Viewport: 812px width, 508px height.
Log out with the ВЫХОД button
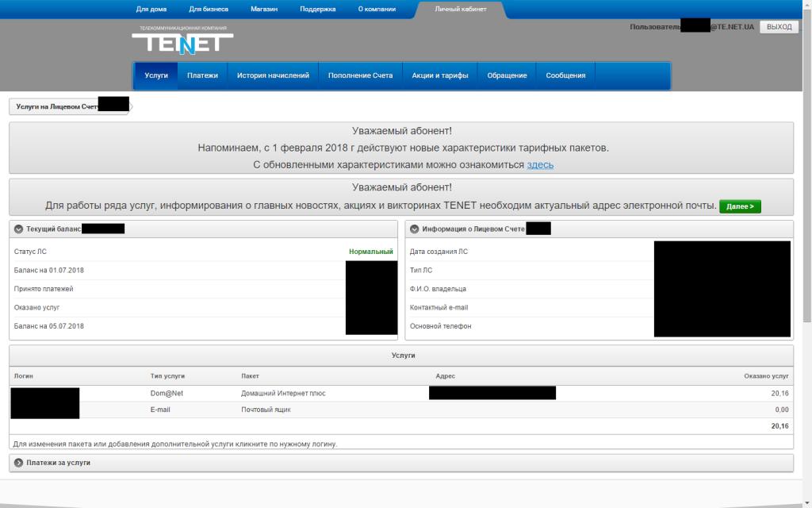pos(779,27)
